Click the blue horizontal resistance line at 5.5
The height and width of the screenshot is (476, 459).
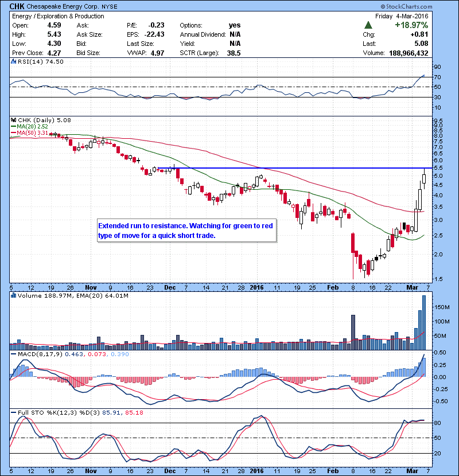point(295,168)
